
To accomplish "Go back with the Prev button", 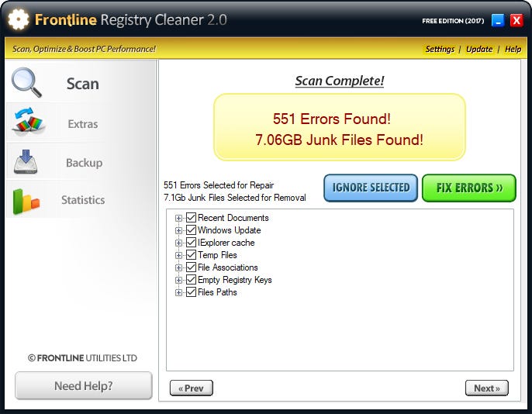I will click(x=192, y=388).
